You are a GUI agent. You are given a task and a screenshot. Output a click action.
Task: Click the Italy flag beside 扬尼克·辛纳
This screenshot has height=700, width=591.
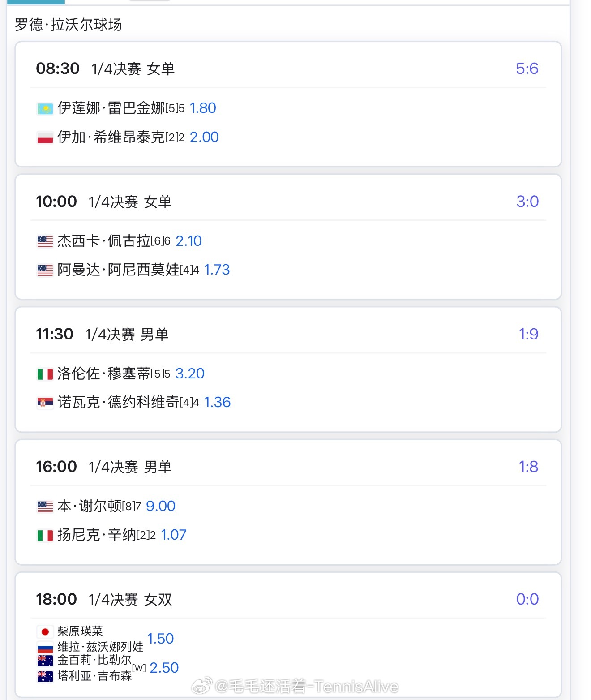45,535
